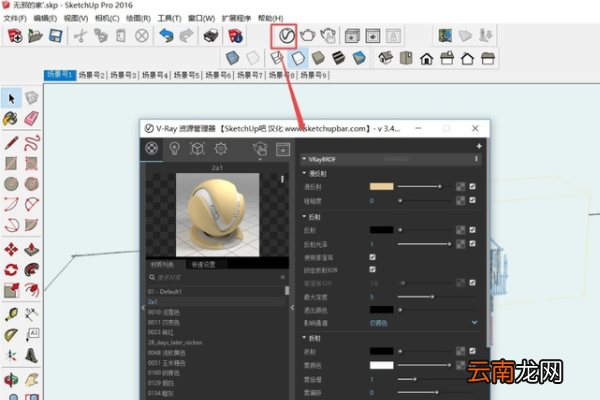Collapse the material list panel left chevron

pyautogui.click(x=143, y=307)
